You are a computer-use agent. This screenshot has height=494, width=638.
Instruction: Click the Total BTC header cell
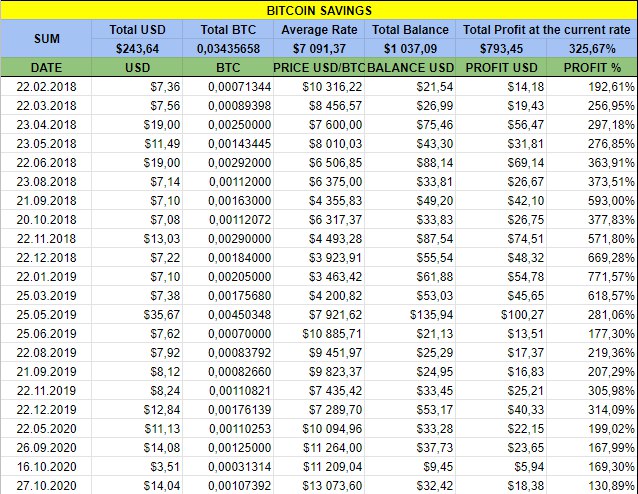(x=228, y=30)
